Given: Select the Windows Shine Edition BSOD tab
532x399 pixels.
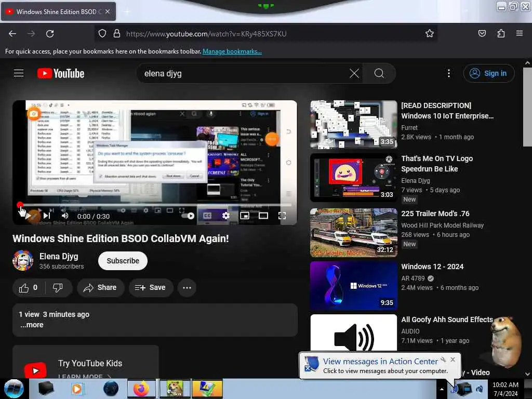Looking at the screenshot, I should [58, 11].
